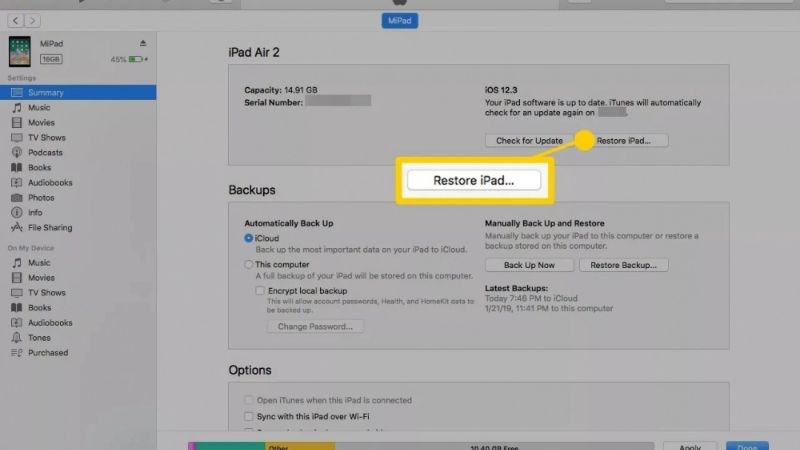The image size is (800, 450).
Task: Click Movies icon under On My Device
Action: click(x=17, y=278)
